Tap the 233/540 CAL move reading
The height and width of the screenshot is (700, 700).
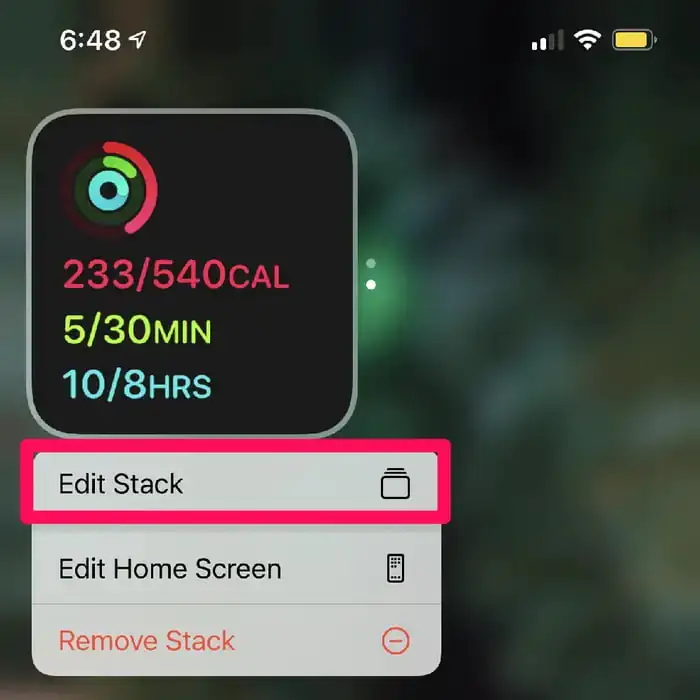[x=176, y=274]
